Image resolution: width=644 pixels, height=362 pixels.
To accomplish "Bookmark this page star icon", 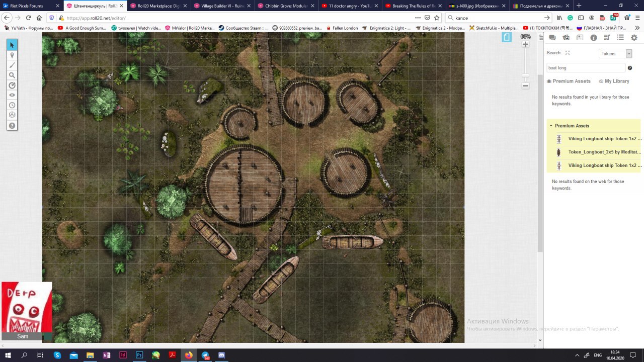I will (x=436, y=18).
